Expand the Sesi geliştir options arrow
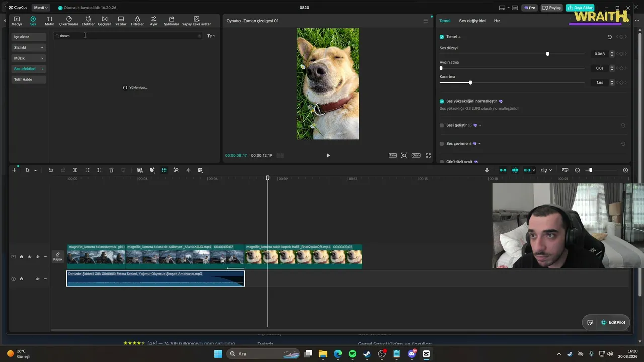This screenshot has width=644, height=362. [x=480, y=125]
